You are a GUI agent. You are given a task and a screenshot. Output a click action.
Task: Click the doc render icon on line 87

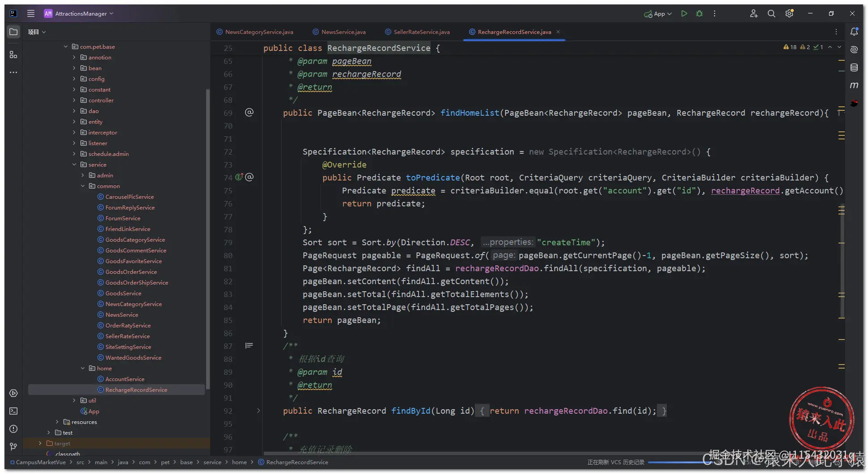point(249,345)
